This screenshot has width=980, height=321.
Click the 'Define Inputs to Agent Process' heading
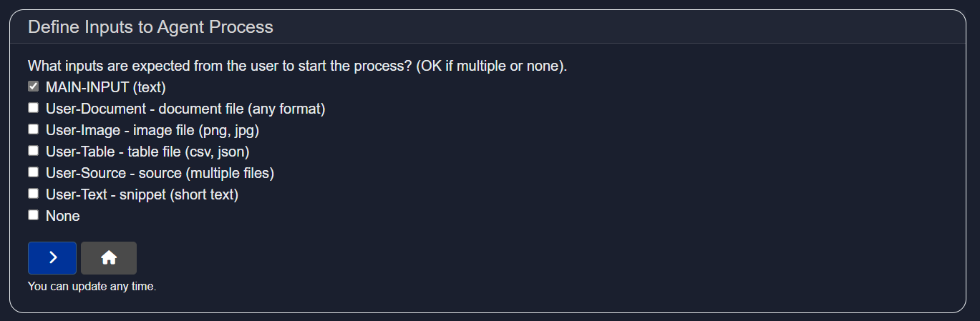150,27
